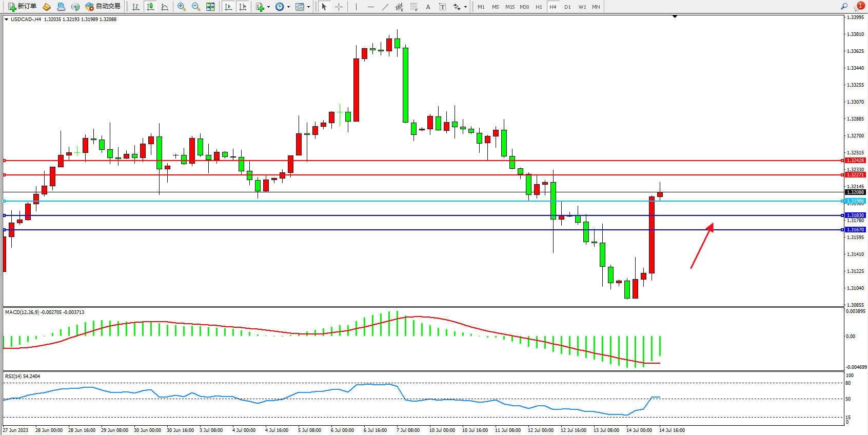Open the periodicity clock dropdown
This screenshot has width=868, height=435.
[x=288, y=7]
